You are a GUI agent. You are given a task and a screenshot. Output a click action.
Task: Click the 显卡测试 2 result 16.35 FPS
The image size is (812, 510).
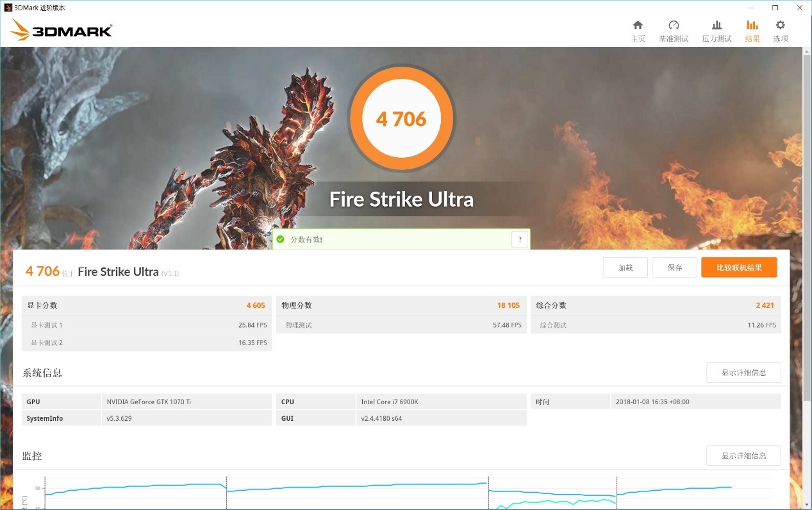click(253, 343)
